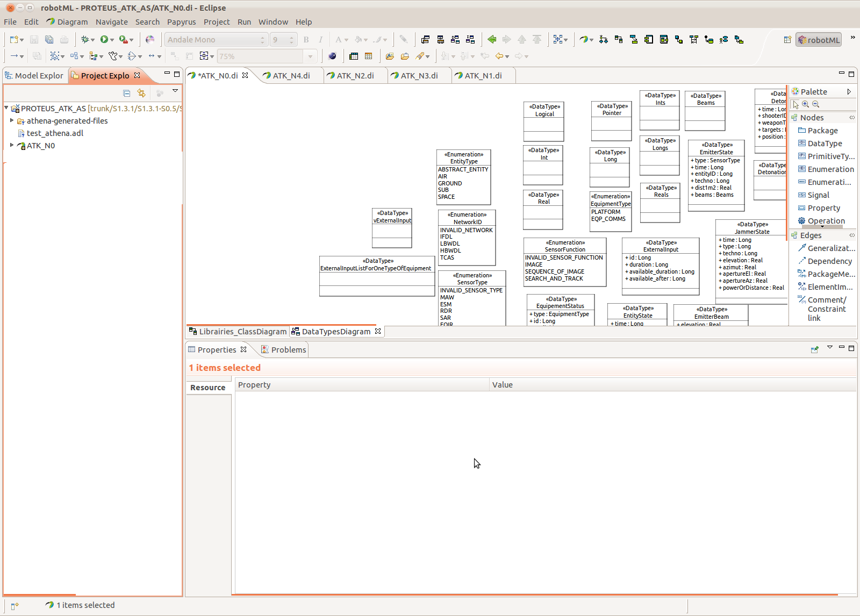Viewport: 860px width, 616px height.
Task: Click the Debug bug icon
Action: [84, 39]
